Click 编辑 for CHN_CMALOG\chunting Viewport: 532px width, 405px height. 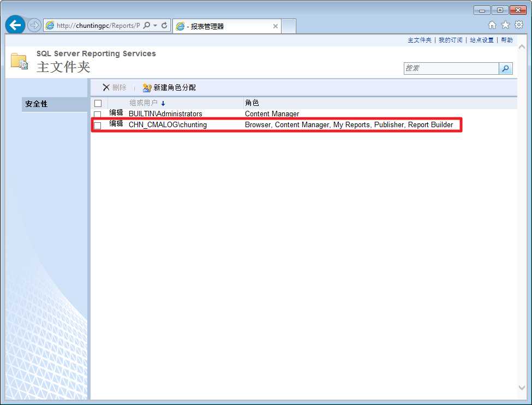(x=116, y=123)
